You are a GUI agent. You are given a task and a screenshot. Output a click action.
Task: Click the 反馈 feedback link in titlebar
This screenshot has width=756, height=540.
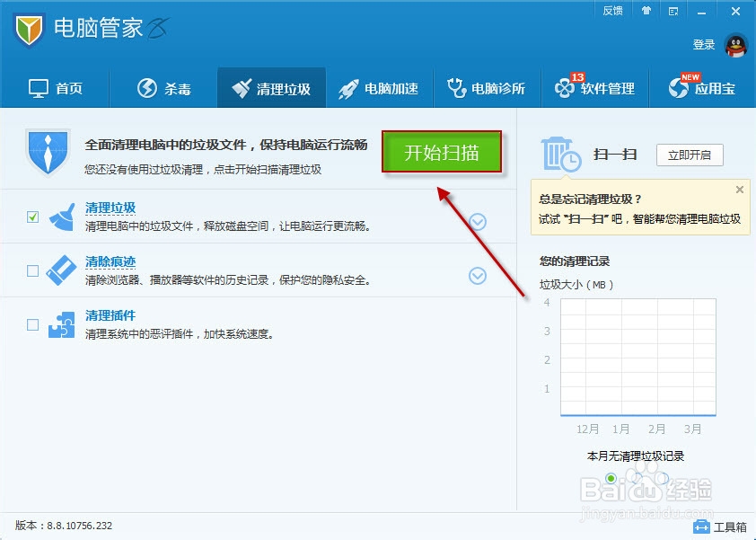(x=612, y=11)
